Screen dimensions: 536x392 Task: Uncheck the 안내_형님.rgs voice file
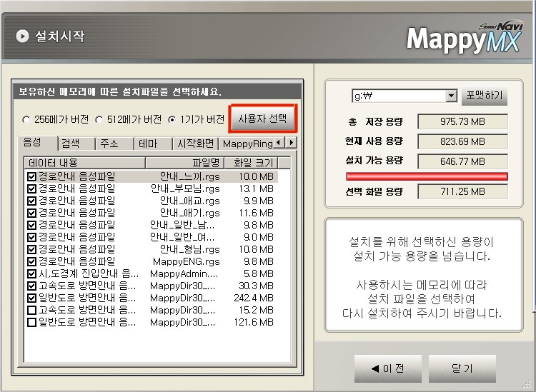(x=31, y=249)
